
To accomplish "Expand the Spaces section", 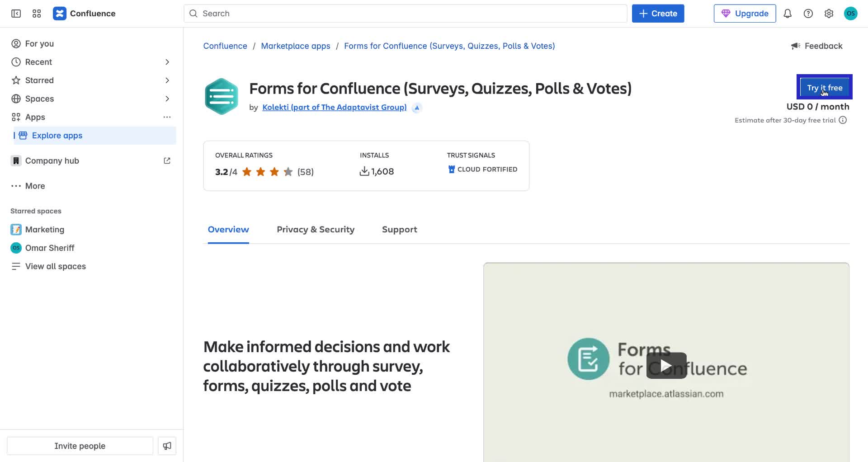I will tap(167, 99).
